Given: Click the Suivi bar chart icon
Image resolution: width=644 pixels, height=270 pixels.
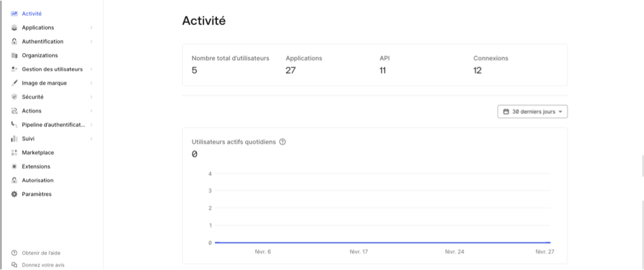Looking at the screenshot, I should (14, 139).
